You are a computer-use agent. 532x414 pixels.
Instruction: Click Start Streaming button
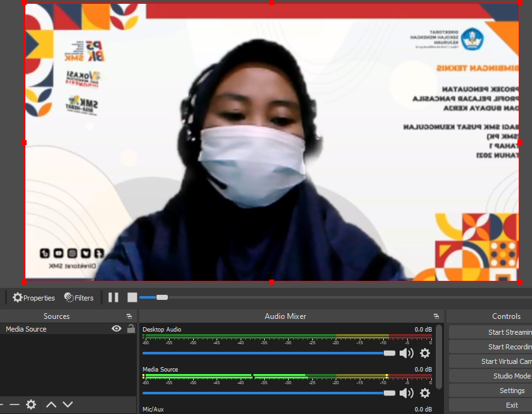491,332
